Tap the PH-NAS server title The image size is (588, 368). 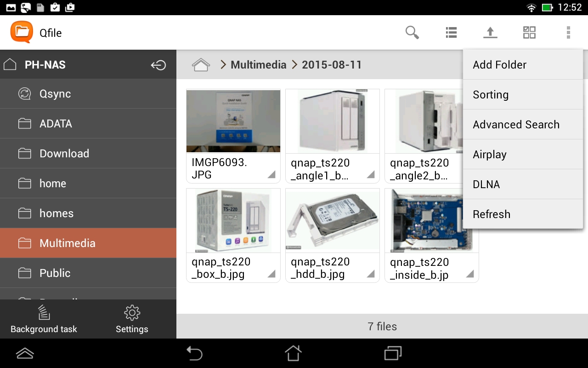coord(45,65)
